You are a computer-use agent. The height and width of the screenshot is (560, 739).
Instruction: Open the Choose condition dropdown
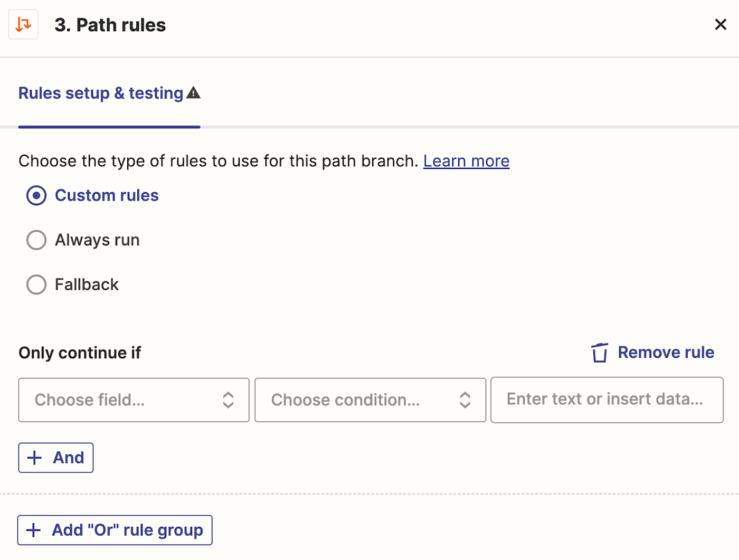(359, 400)
